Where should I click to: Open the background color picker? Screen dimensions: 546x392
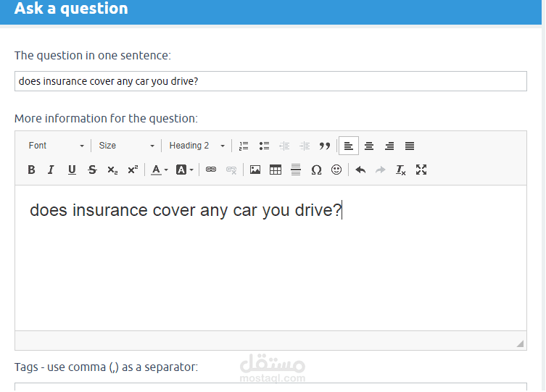click(185, 170)
